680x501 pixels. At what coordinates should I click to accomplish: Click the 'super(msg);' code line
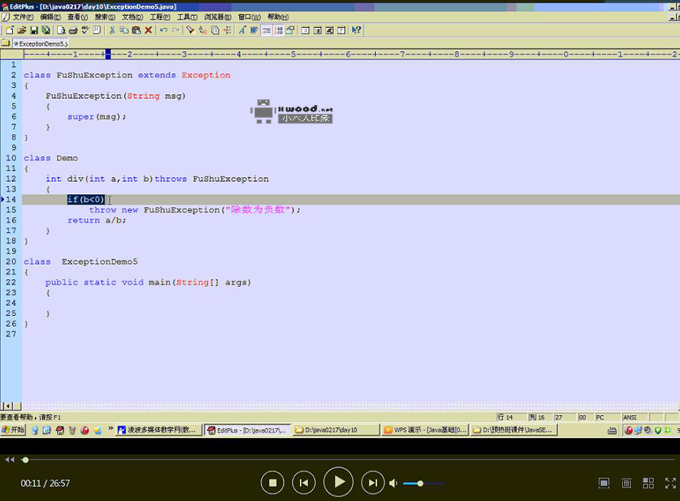[x=97, y=117]
